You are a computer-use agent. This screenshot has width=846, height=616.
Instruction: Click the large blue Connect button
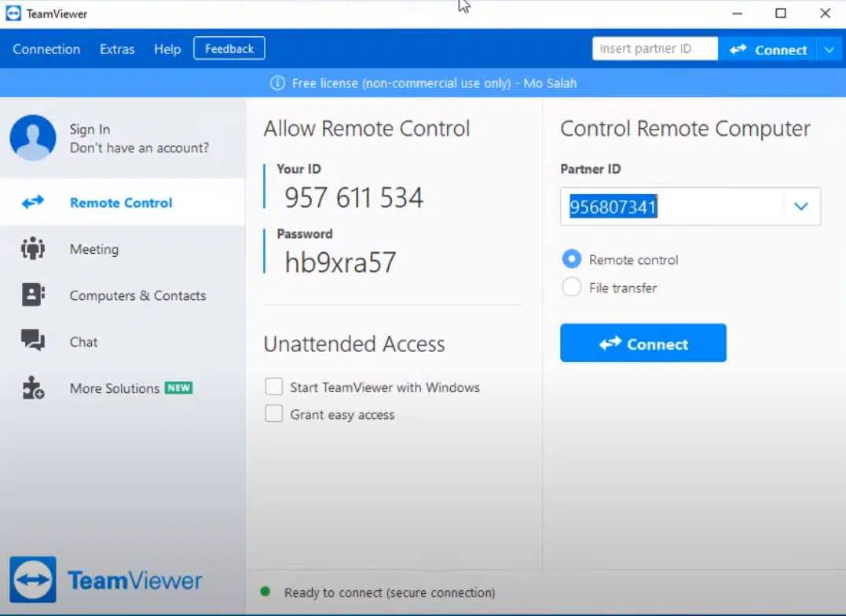click(x=643, y=343)
